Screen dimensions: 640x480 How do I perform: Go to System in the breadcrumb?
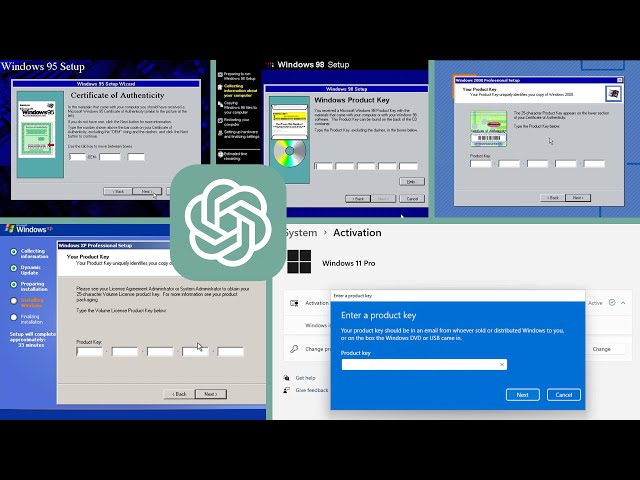301,233
